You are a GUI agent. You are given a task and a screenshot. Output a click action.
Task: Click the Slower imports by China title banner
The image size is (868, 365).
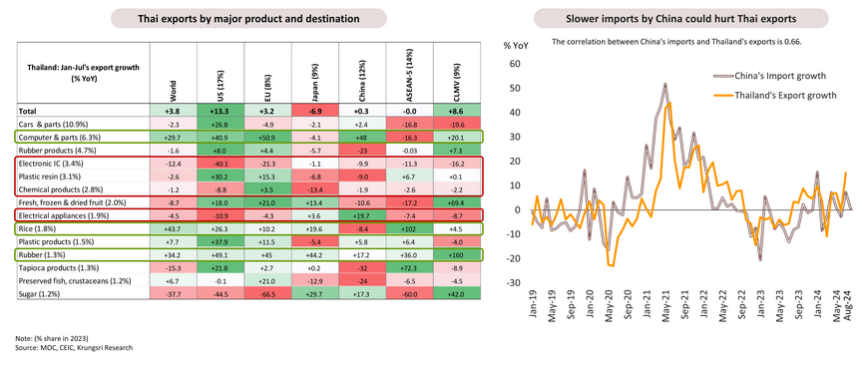pos(680,18)
